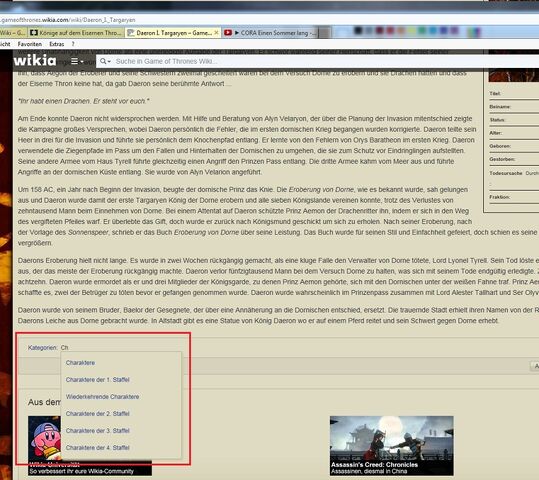
Task: Close the Daeron I. Targaryen tab
Action: click(x=216, y=33)
